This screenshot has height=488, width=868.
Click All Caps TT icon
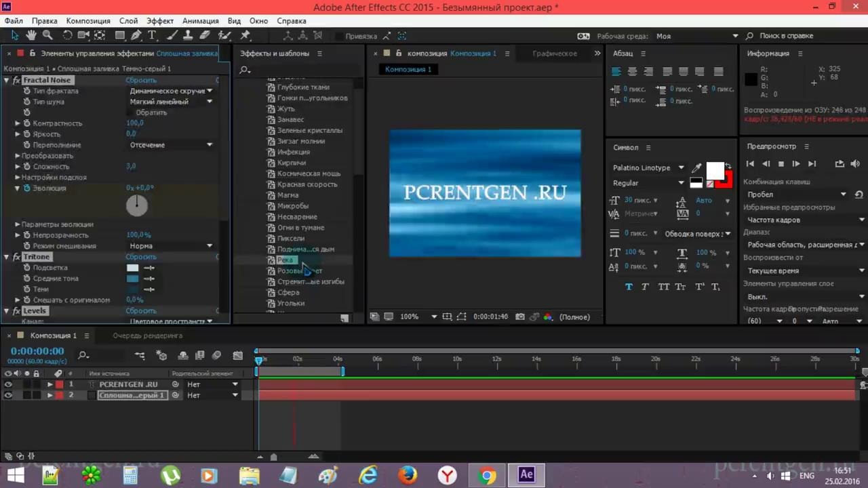coord(663,287)
